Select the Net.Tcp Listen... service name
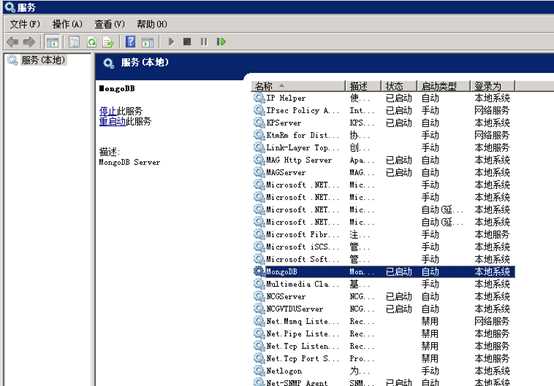554x386 pixels. (x=303, y=346)
